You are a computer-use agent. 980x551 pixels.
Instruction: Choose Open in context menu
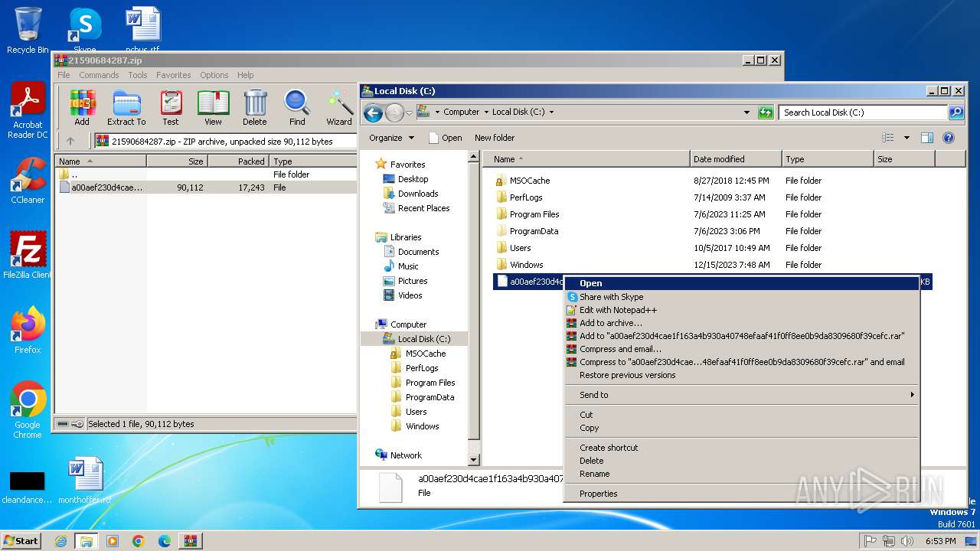[741, 283]
